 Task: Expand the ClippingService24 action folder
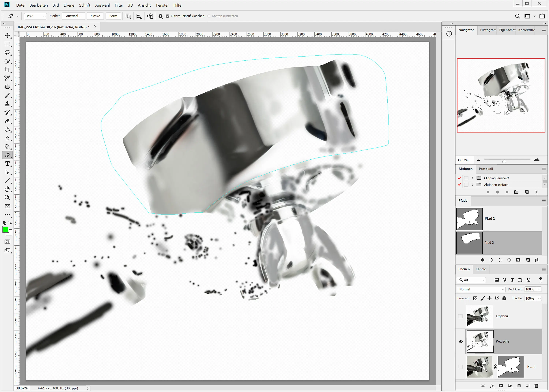[x=472, y=178]
